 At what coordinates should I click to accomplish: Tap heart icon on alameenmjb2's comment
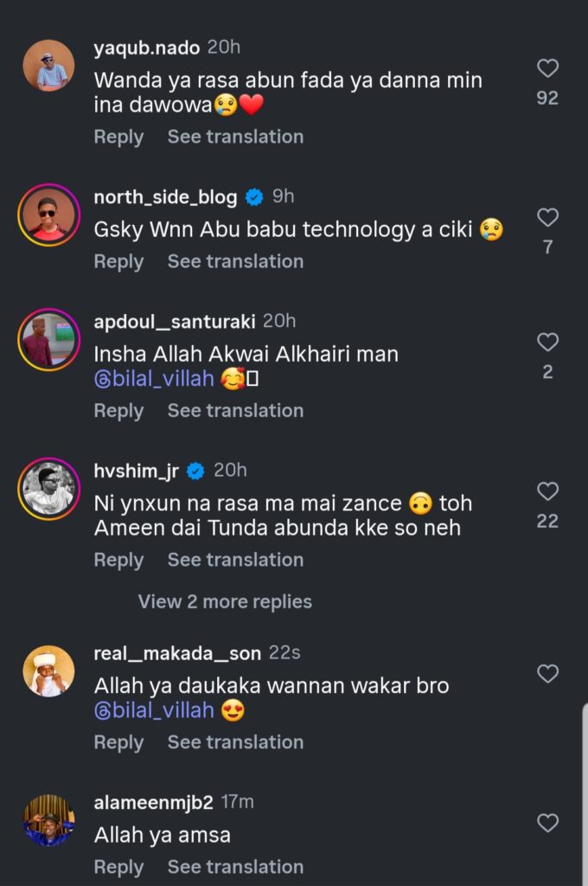click(547, 823)
